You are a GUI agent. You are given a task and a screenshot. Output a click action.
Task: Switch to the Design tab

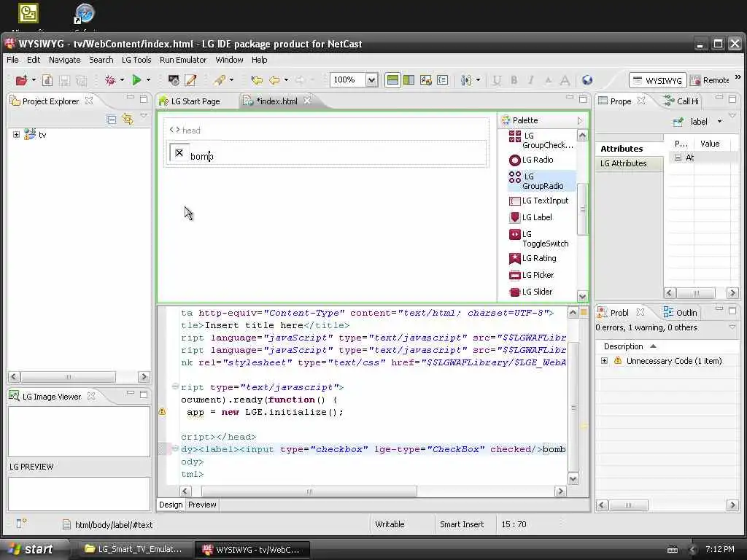(x=171, y=505)
